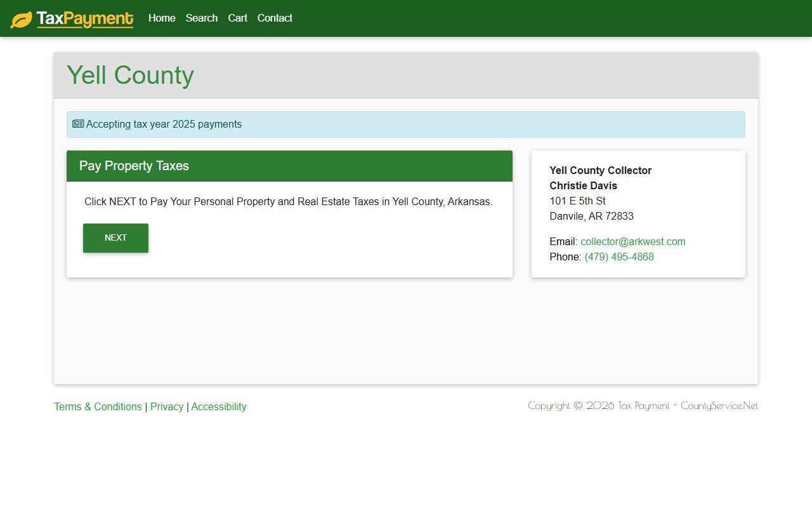Email collector@arkwest.com
The width and height of the screenshot is (812, 508).
point(633,241)
